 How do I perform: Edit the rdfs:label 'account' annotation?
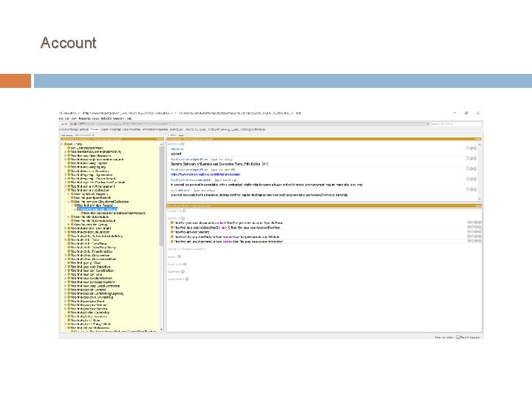(475, 149)
